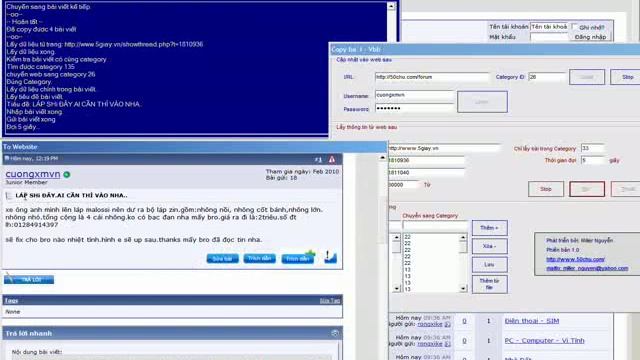The height and width of the screenshot is (360, 640).
Task: Click the small icon beside rongxike in the PC - Computer row
Action: [x=447, y=344]
